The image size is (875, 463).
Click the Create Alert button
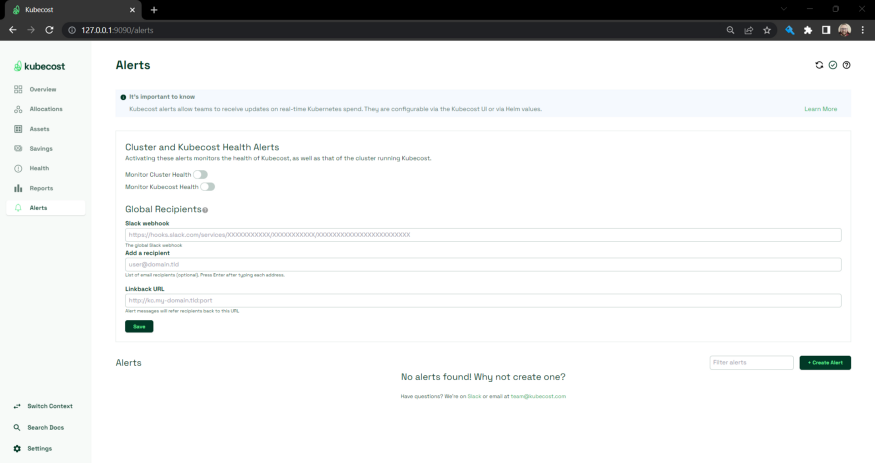(825, 363)
